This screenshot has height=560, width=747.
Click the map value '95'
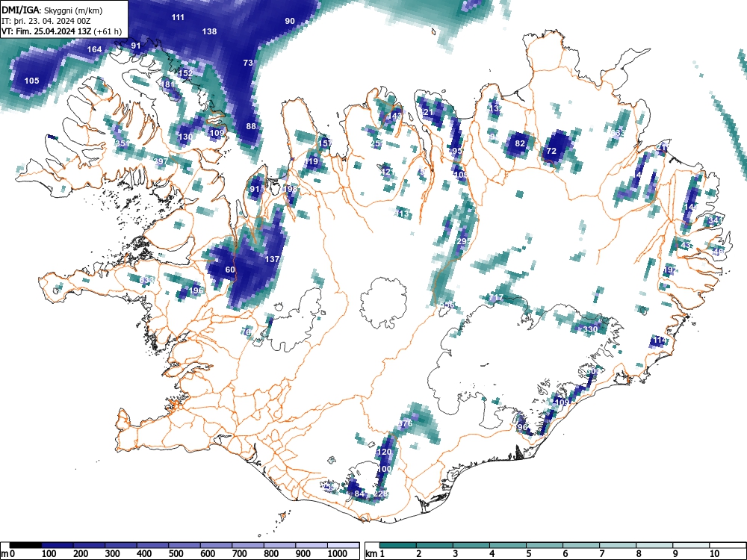pos(457,151)
